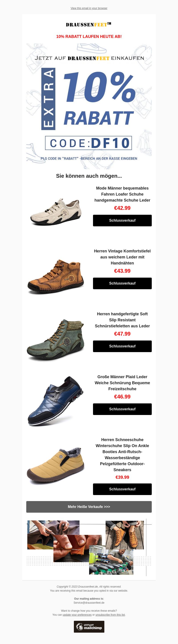Click the shoemaking collage image

(89, 547)
